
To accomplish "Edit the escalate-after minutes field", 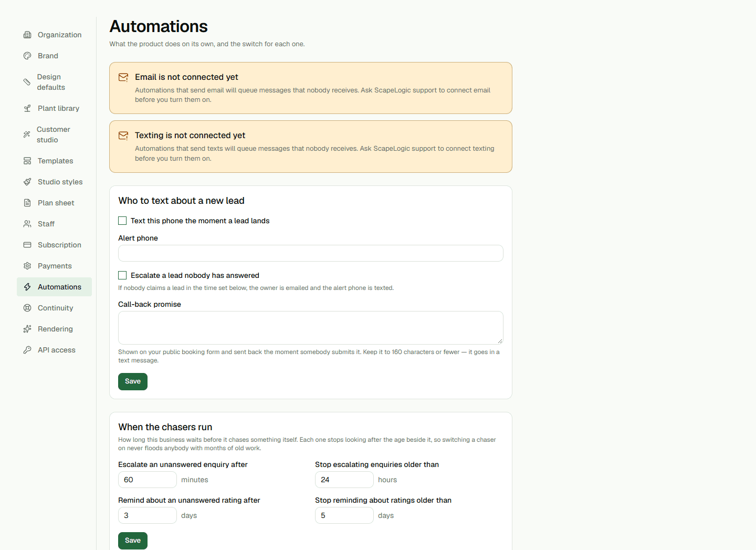I will [x=148, y=480].
